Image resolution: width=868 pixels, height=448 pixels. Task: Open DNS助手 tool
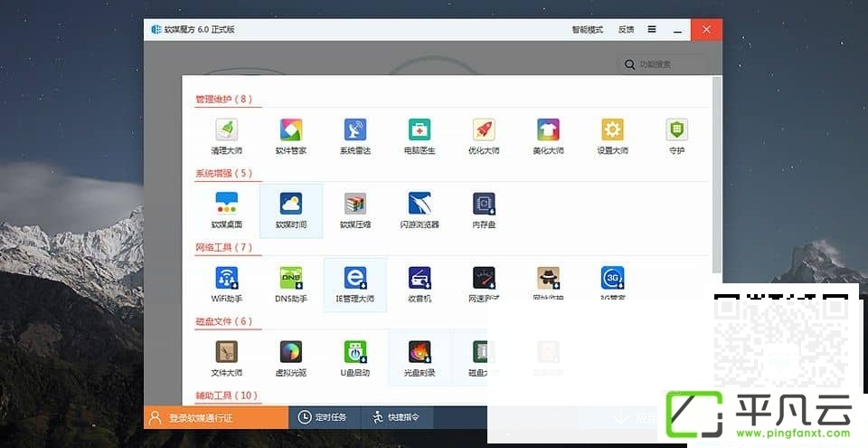(x=290, y=284)
